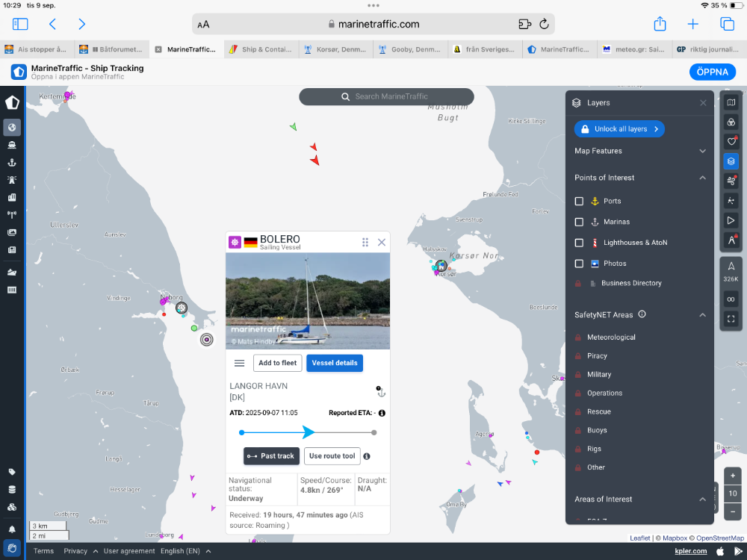Open the vessels ship icon in sidebar
Screen dimensions: 747x560
12,145
